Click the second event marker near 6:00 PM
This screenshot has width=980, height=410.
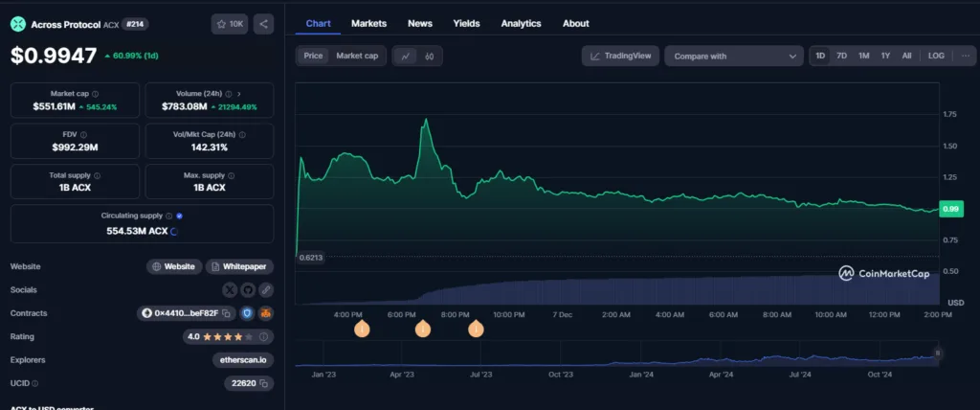click(x=422, y=329)
